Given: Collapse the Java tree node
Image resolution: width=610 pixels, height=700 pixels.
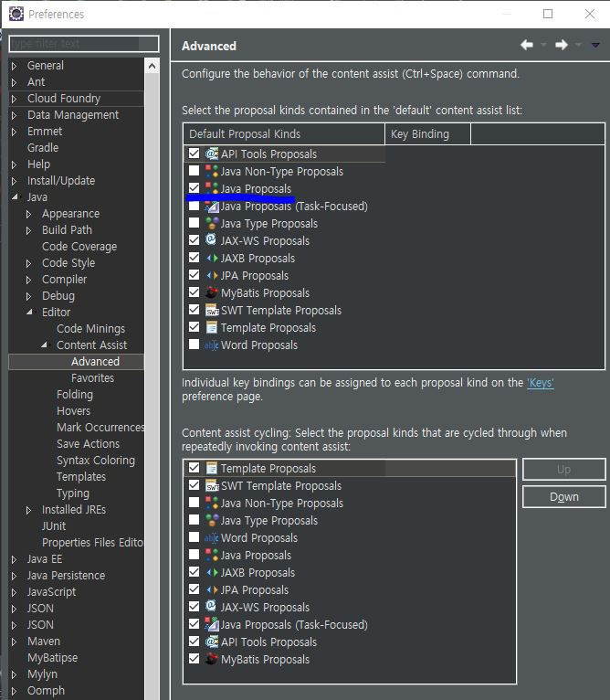Looking at the screenshot, I should [15, 196].
